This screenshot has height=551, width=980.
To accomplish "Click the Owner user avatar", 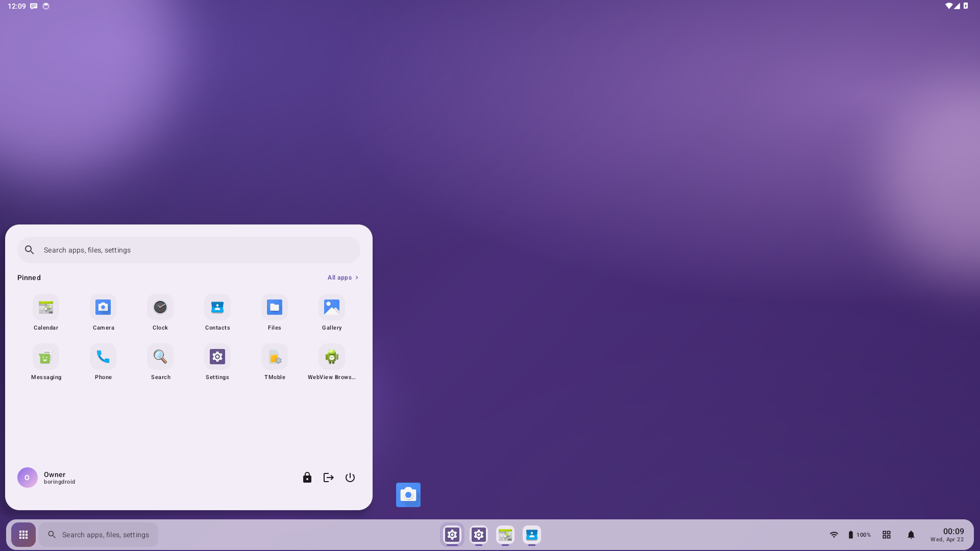I will point(28,478).
